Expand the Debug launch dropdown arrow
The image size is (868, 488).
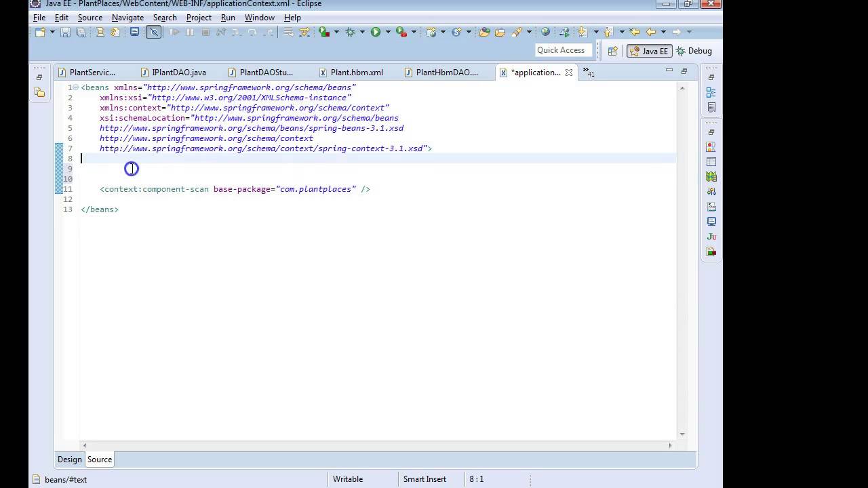click(362, 32)
